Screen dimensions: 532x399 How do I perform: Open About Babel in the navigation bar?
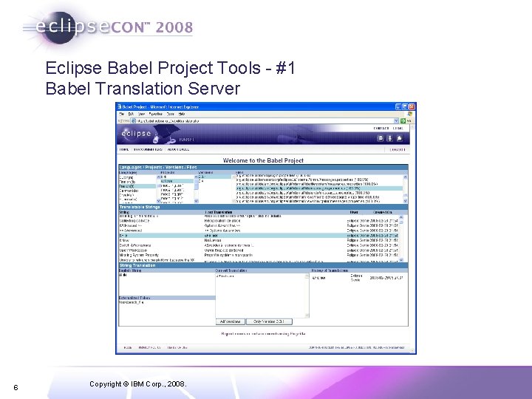pyautogui.click(x=178, y=149)
